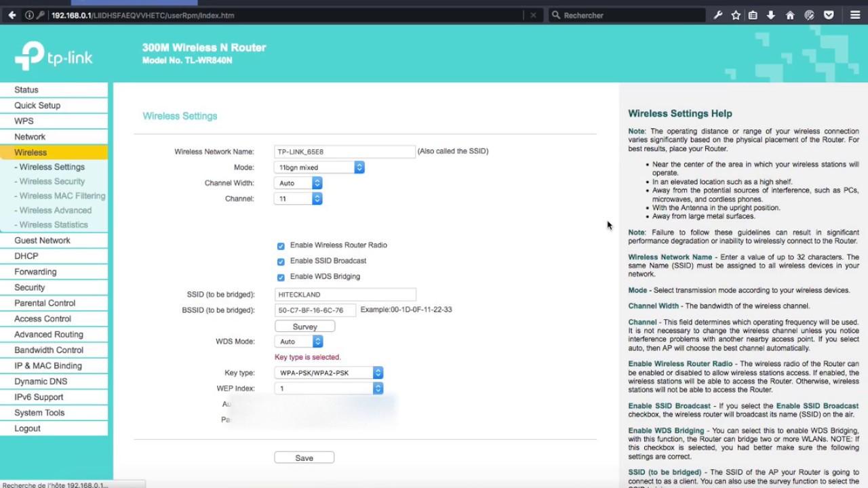Open the WPS section

tap(54, 121)
